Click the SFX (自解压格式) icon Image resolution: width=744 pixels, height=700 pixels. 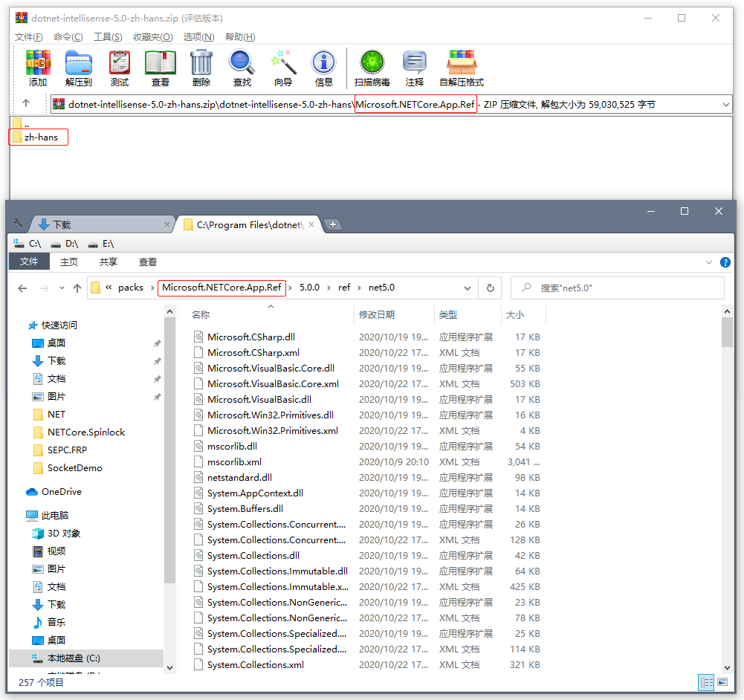click(x=462, y=68)
